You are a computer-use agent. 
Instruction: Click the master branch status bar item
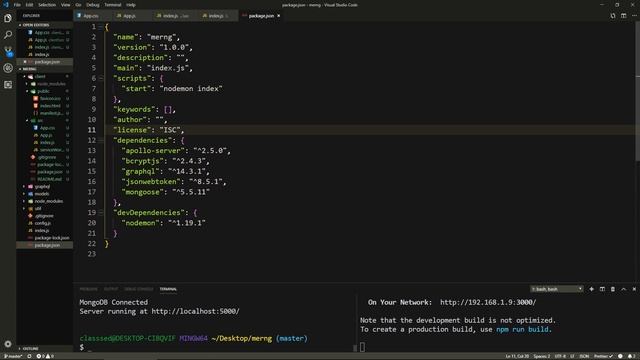tap(13, 356)
